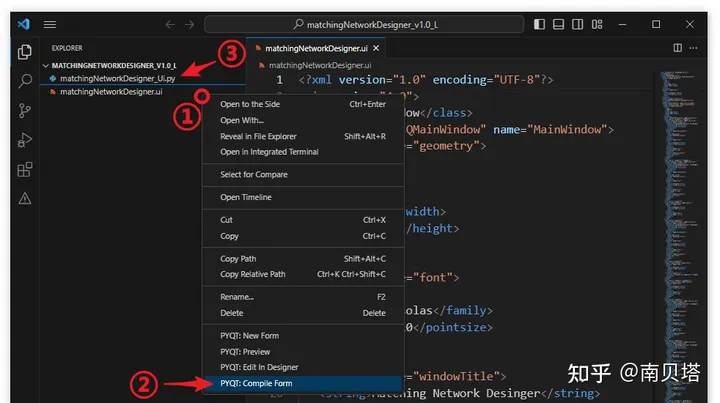Screen dimensions: 720x403
Task: Click the title bar search command center
Action: coord(364,24)
